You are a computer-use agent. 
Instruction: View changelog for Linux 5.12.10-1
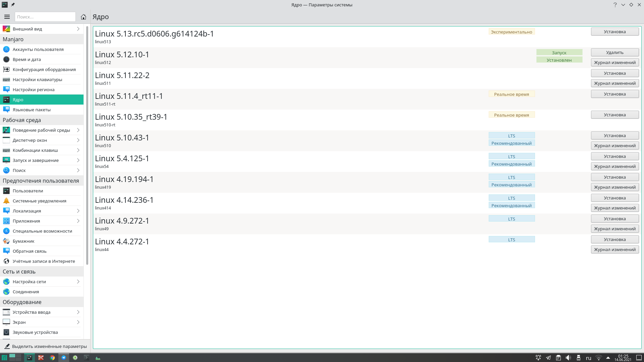pyautogui.click(x=615, y=62)
